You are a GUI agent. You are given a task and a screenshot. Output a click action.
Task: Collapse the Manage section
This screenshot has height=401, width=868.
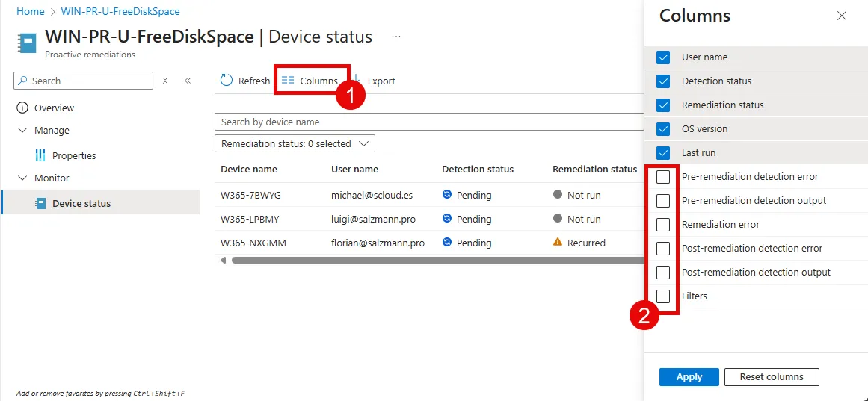coord(22,131)
